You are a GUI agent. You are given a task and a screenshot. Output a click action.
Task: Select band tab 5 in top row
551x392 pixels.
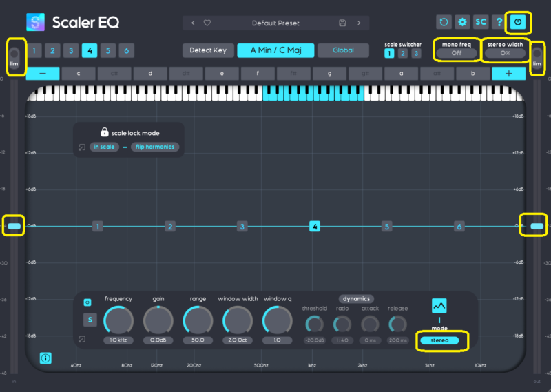point(107,50)
